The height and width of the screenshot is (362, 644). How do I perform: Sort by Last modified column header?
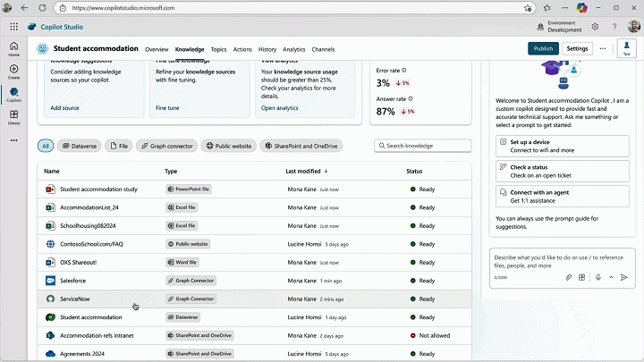[x=306, y=171]
